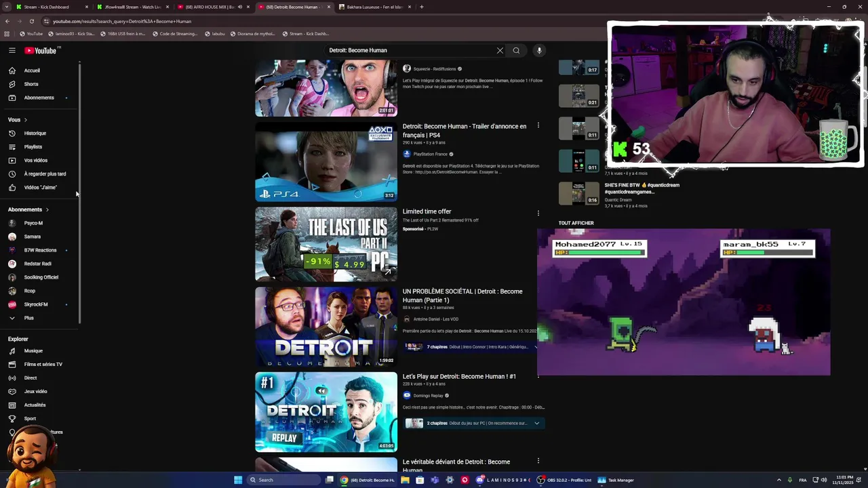Reload the page in Chrome
The width and height of the screenshot is (868, 488).
click(33, 21)
